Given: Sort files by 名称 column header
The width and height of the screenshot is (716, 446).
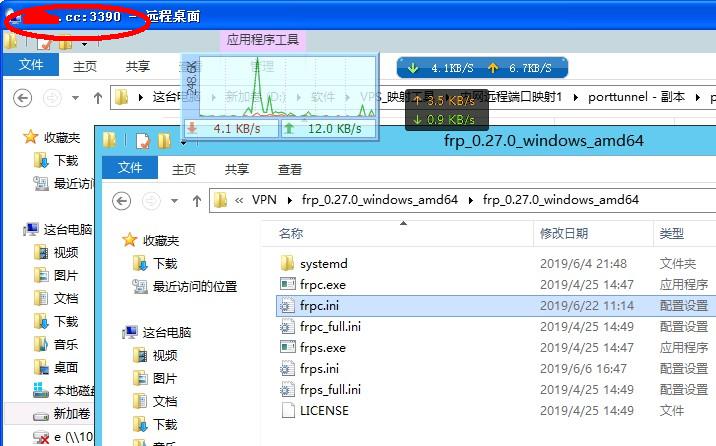Looking at the screenshot, I should [291, 233].
